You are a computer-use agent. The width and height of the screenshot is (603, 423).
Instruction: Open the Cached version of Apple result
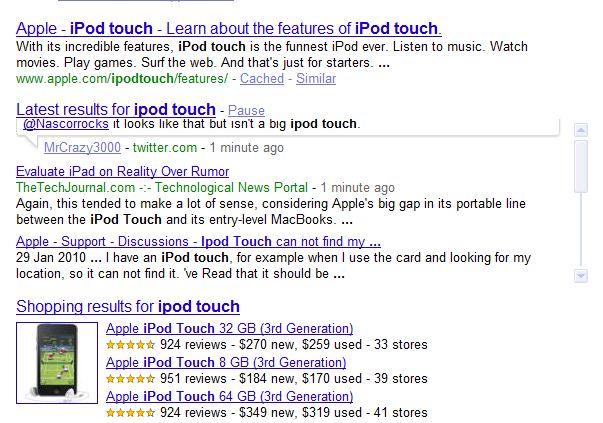point(262,78)
